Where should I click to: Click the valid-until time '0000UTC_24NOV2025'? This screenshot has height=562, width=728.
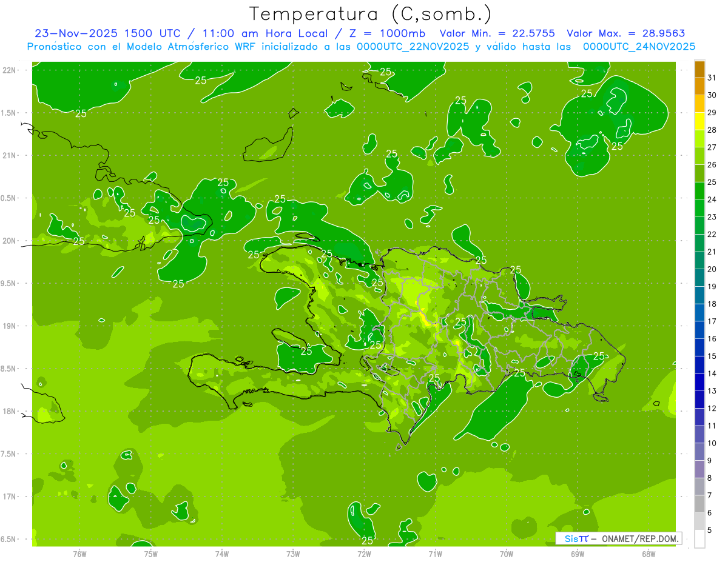pos(639,46)
